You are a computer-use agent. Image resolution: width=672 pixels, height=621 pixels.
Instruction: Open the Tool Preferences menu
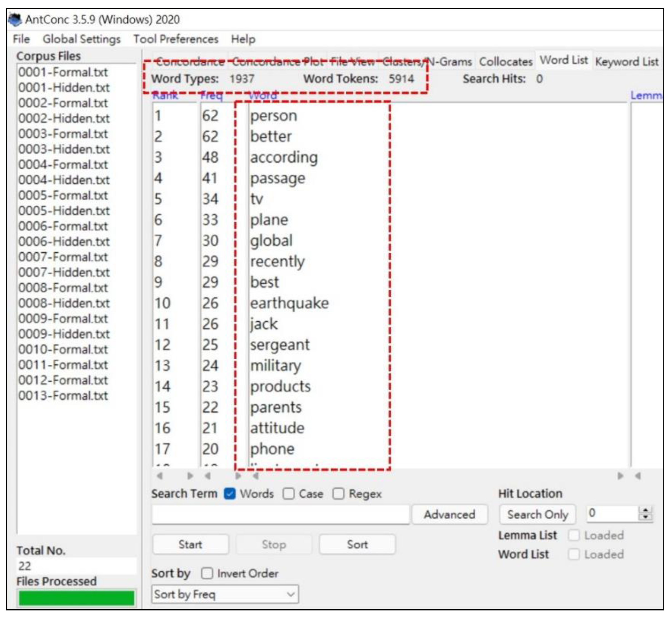pos(176,39)
